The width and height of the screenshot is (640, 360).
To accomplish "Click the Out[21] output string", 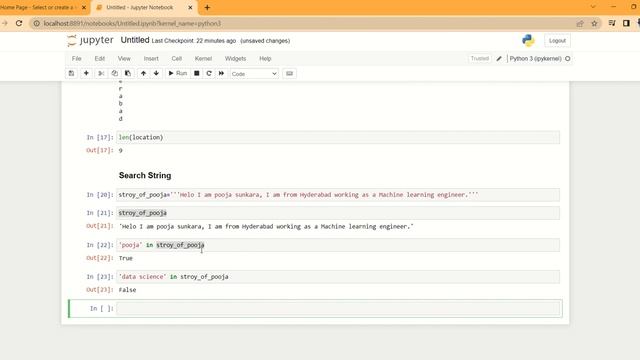I will (266, 227).
